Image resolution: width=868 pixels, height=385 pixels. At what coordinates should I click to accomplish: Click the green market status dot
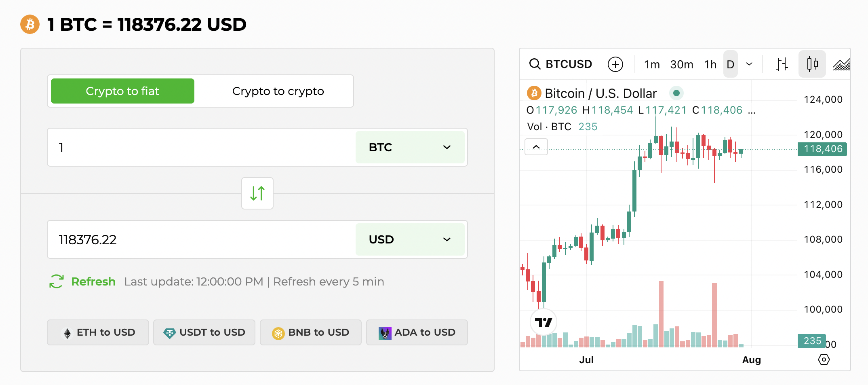676,93
